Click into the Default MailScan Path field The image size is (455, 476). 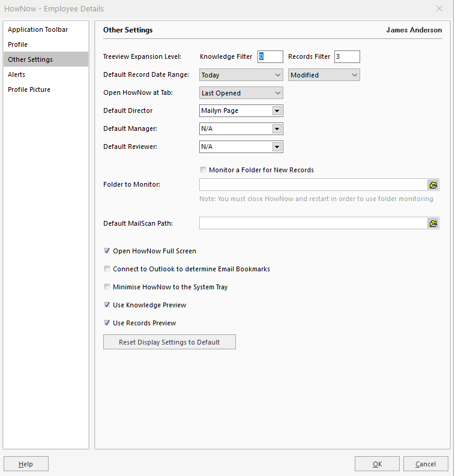click(x=313, y=223)
